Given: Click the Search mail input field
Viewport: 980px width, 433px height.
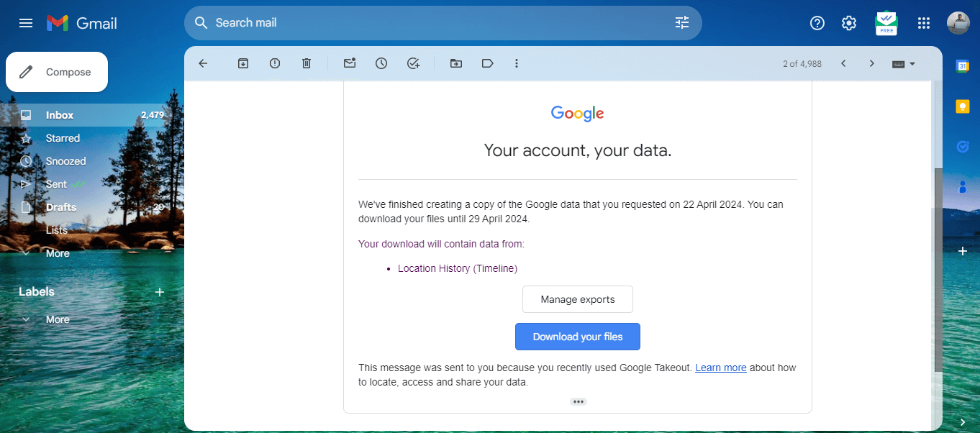Looking at the screenshot, I should pyautogui.click(x=360, y=22).
